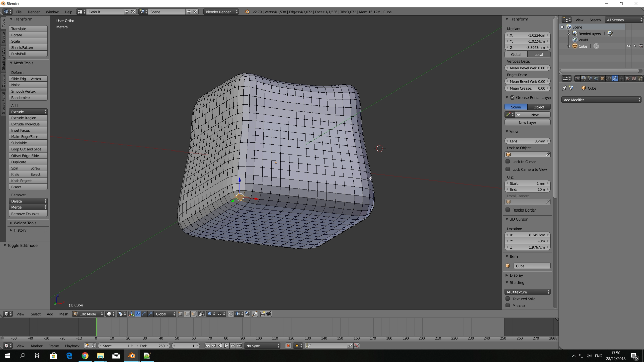Viewport: 644px width, 362px height.
Task: Click the automatic keyframe record button
Action: 288,346
